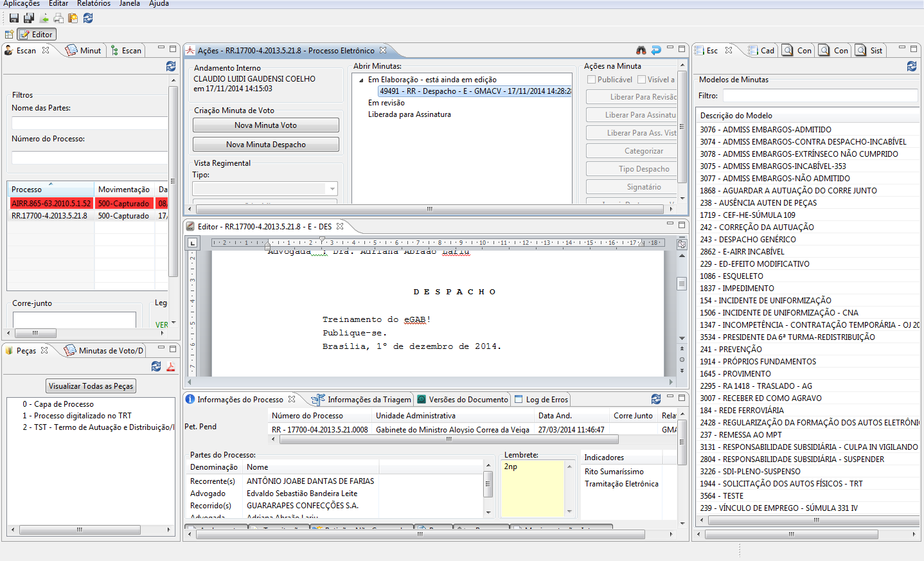Select the red AIRR.865-63.2010.5.1.52 process row
The width and height of the screenshot is (924, 561).
click(88, 203)
